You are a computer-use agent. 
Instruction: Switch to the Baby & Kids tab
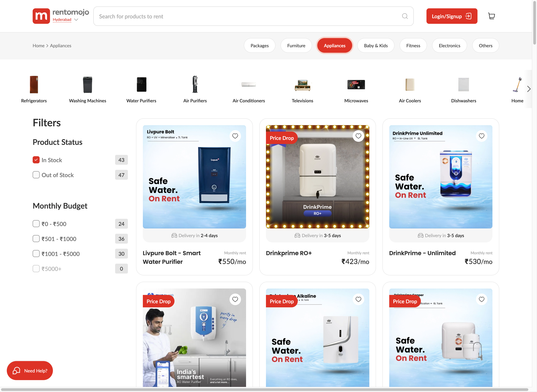[376, 46]
